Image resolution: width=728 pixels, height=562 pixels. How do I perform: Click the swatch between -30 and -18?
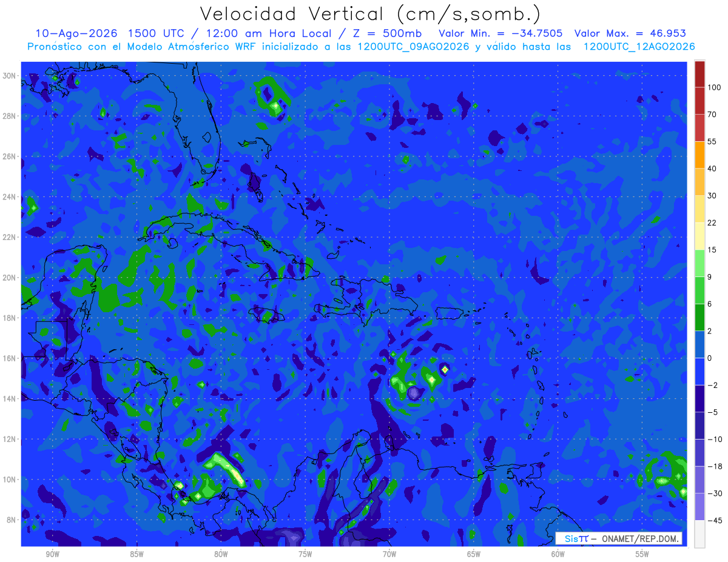tap(699, 480)
